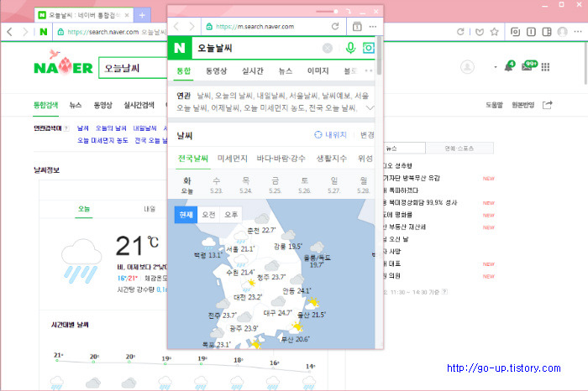Select the 현재 map time toggle
588x391 pixels.
point(186,215)
